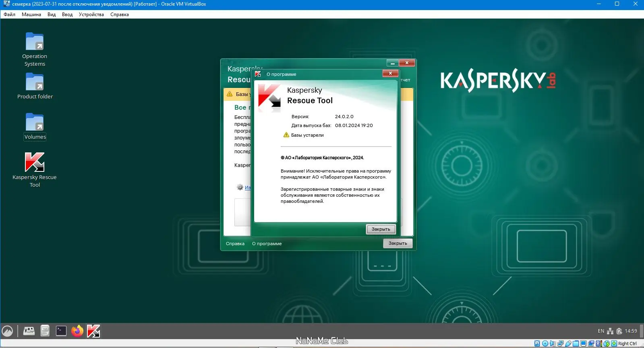Open the Справка link in the Rescue Tool footer
This screenshot has height=348, width=644.
(x=235, y=244)
